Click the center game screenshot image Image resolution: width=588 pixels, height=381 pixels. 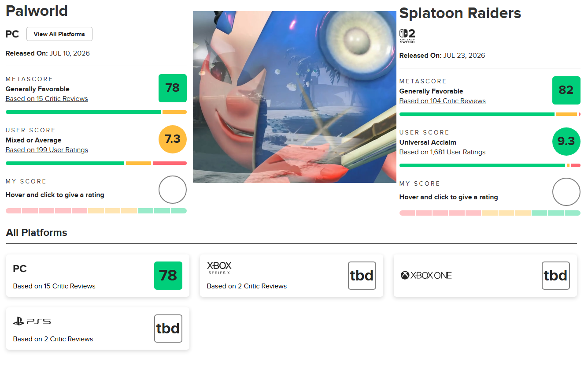coord(295,97)
